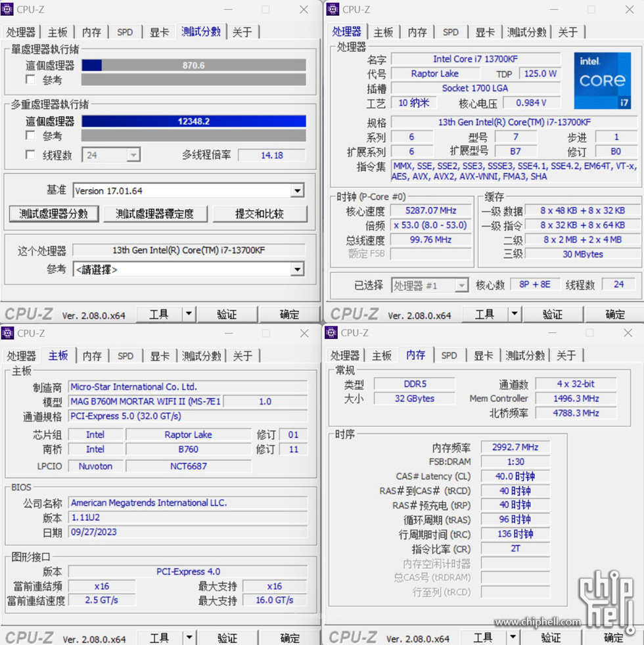Open the 參考 <請選擇> reference processor dropdown
The width and height of the screenshot is (644, 645).
pyautogui.click(x=297, y=269)
